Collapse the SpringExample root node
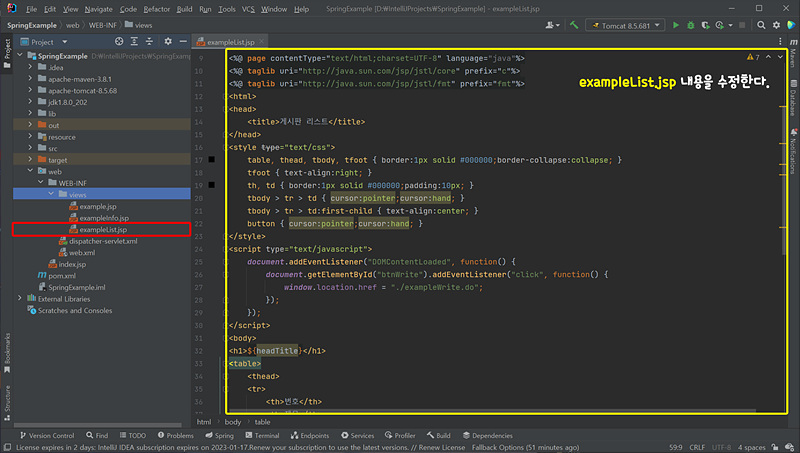800x453 pixels. click(x=20, y=55)
